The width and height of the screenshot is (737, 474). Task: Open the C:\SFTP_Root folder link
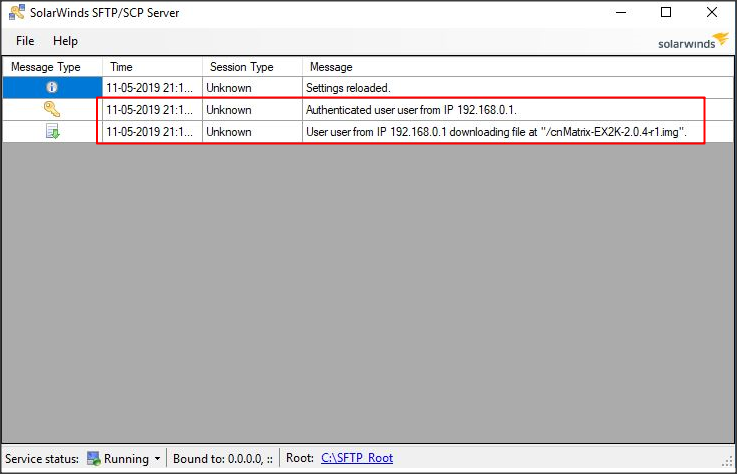tap(357, 458)
